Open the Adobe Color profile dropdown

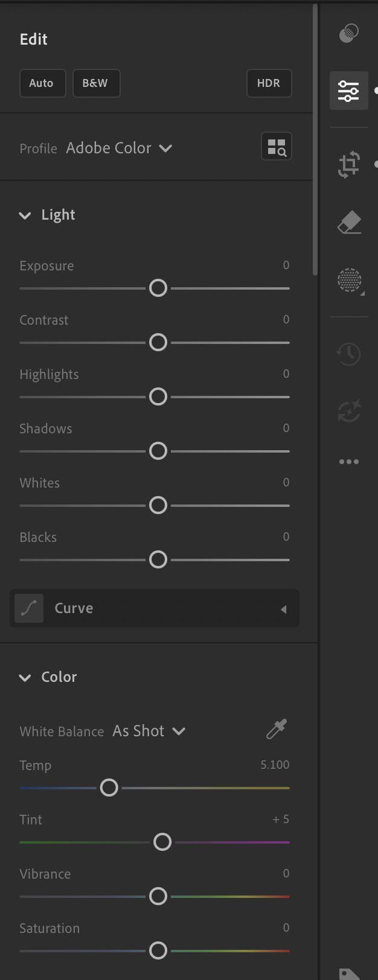(119, 148)
